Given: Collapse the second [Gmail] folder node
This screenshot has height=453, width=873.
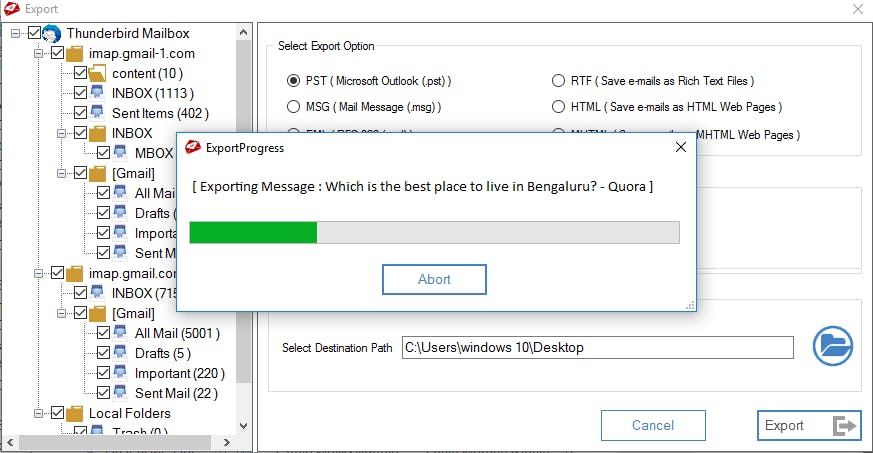Looking at the screenshot, I should click(61, 313).
